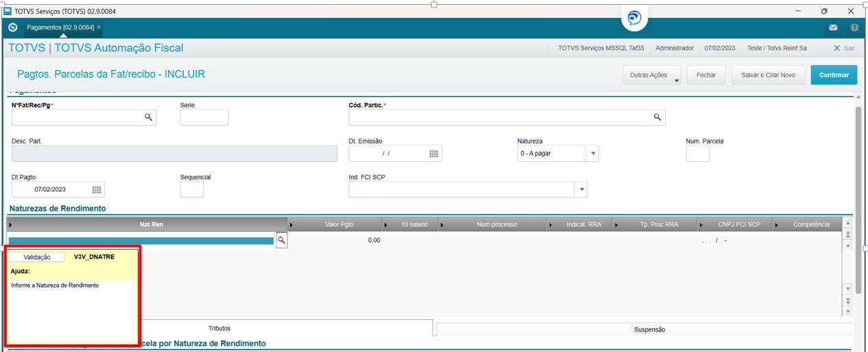Click the Desc. Part. read-only field
This screenshot has height=352, width=868.
(174, 154)
